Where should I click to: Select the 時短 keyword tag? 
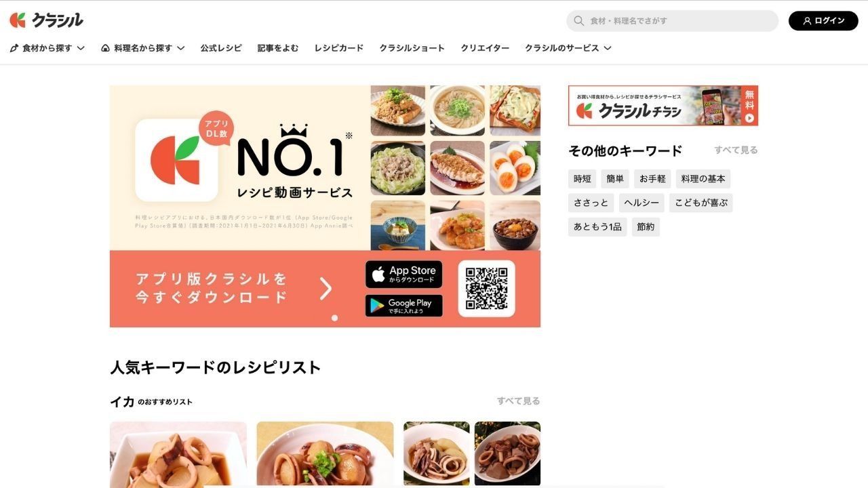click(x=582, y=179)
